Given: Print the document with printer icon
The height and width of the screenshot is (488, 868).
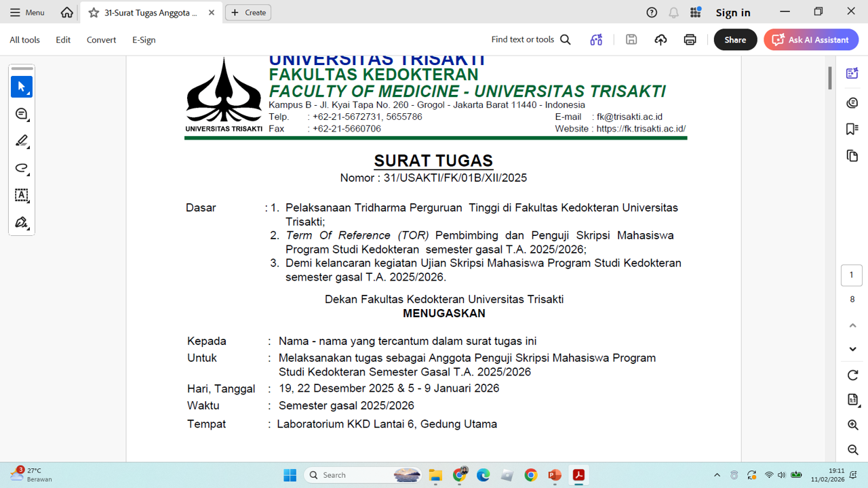Looking at the screenshot, I should pyautogui.click(x=690, y=40).
